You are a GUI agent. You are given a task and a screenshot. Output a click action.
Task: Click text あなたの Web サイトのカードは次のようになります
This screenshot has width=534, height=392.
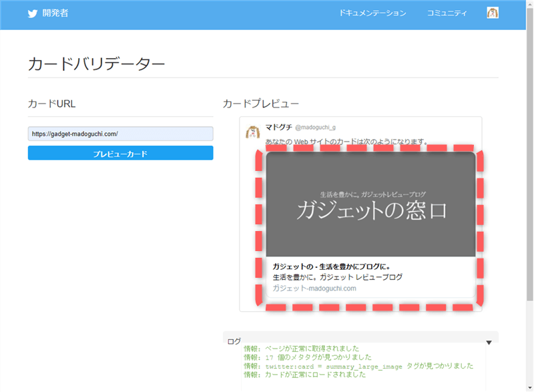click(x=346, y=142)
